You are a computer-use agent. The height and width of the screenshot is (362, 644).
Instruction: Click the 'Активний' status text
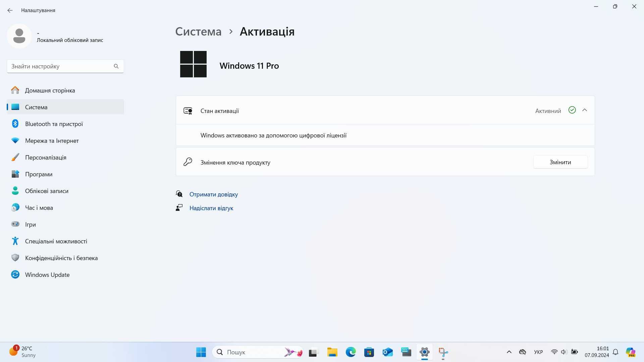pyautogui.click(x=548, y=111)
